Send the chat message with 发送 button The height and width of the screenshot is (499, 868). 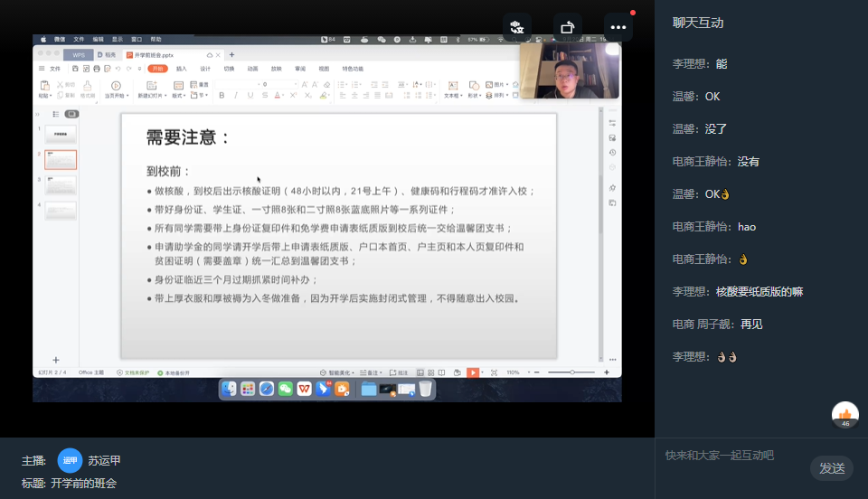click(x=832, y=468)
